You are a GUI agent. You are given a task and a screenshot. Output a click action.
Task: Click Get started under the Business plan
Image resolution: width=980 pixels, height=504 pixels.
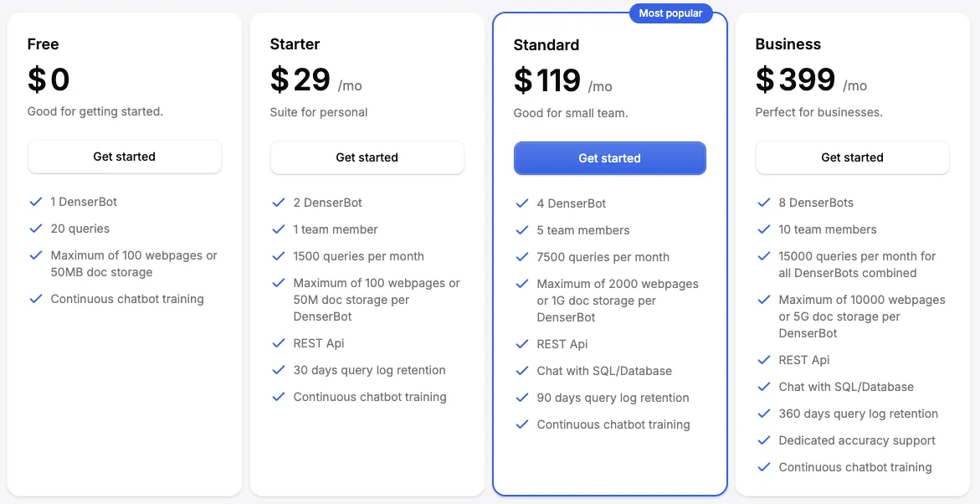point(852,157)
